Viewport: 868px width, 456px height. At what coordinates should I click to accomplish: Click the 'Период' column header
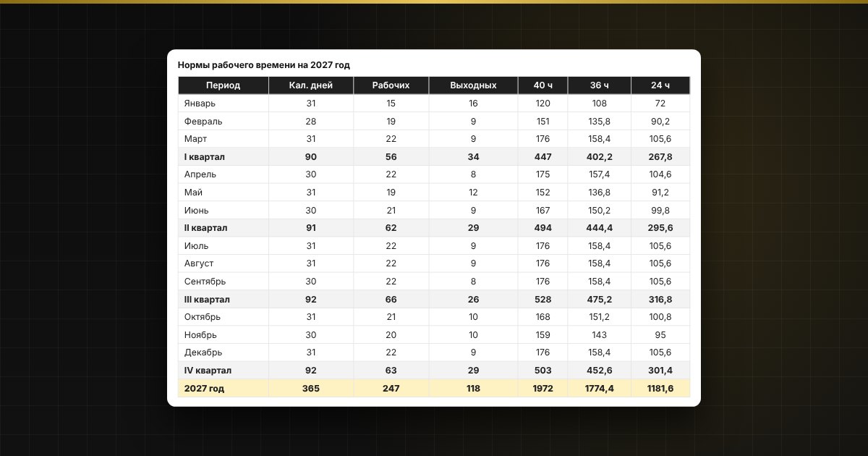point(223,85)
